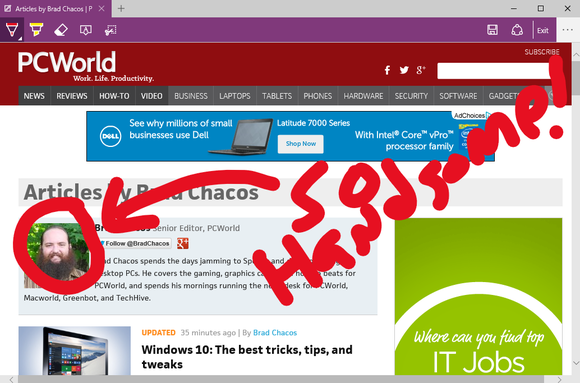The width and height of the screenshot is (580, 383).
Task: Open Brad Chacos author link in byline
Action: pos(275,333)
